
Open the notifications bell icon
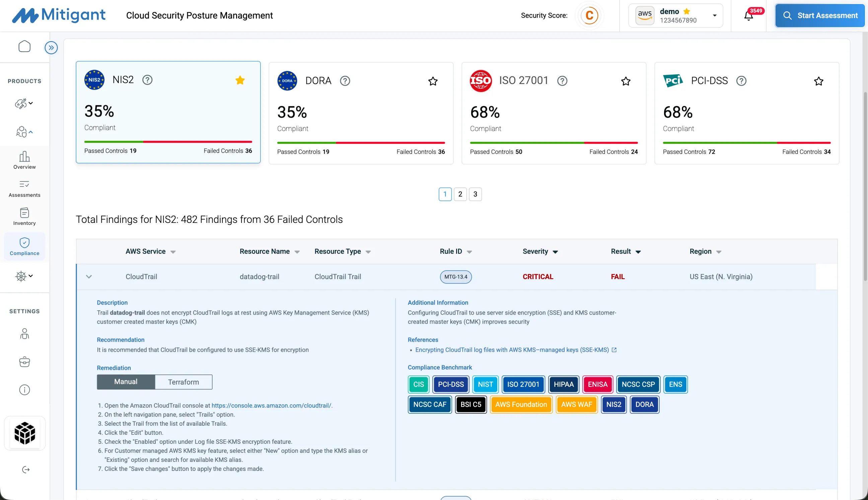click(x=748, y=16)
